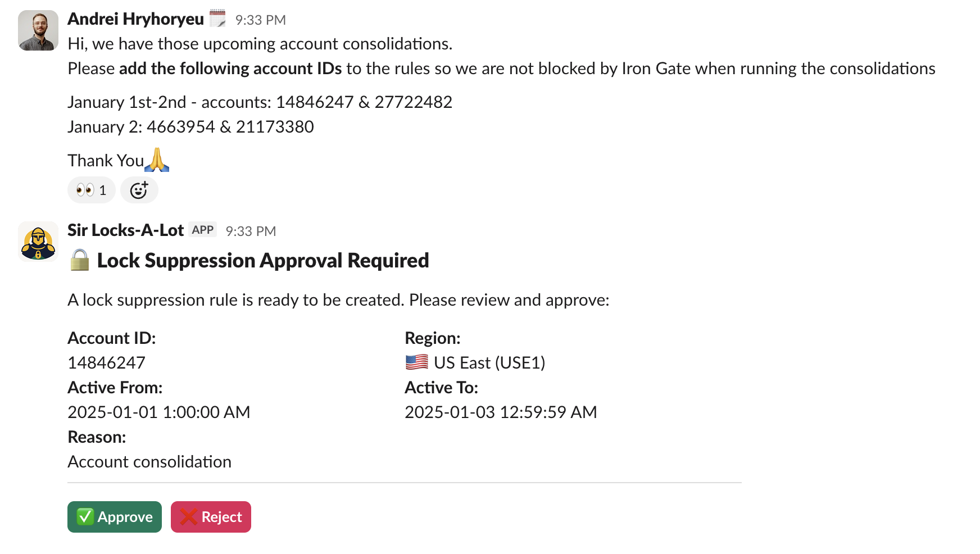Viewport: 980px width, 554px height.
Task: Click the 9:33 PM timestamp on bot message
Action: [251, 230]
